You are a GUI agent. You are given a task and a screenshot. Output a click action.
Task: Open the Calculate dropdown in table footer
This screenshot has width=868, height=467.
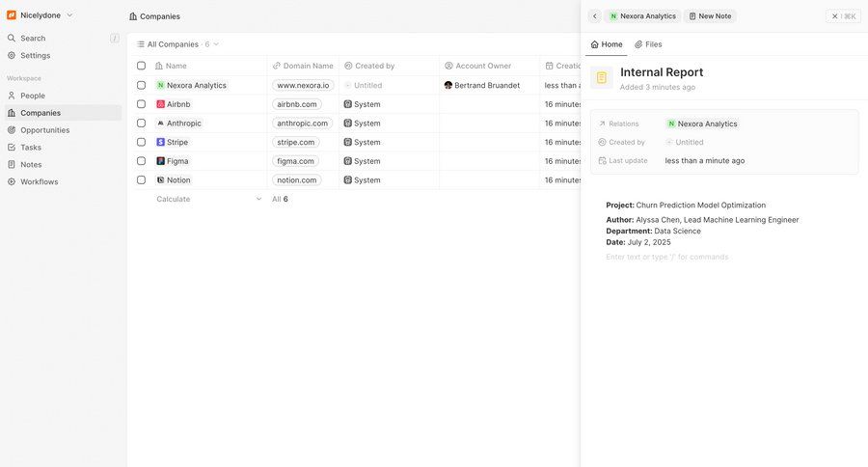208,199
